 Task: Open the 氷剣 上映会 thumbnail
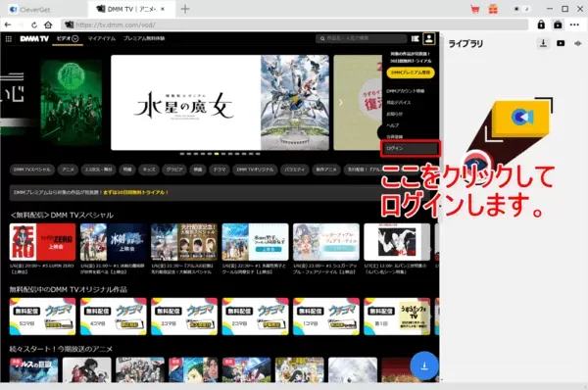click(114, 242)
